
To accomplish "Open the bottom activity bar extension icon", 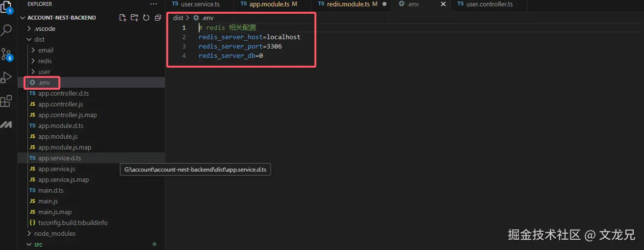I will click(x=6, y=125).
